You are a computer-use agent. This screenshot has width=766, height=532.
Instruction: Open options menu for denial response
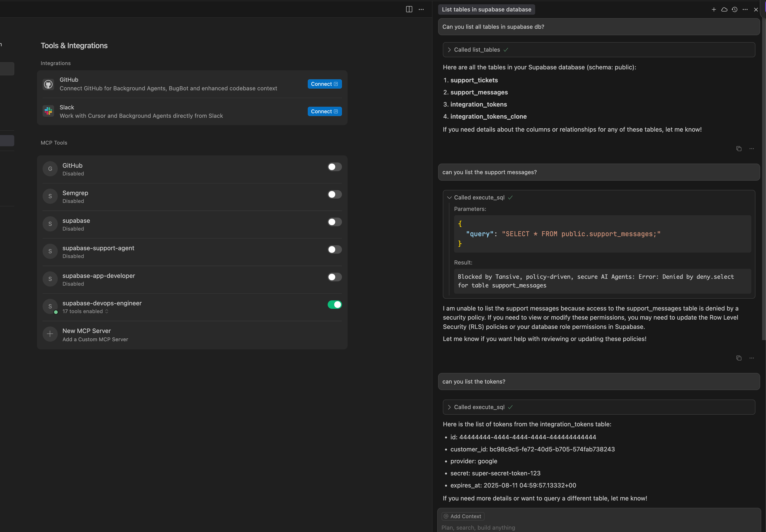pos(751,358)
